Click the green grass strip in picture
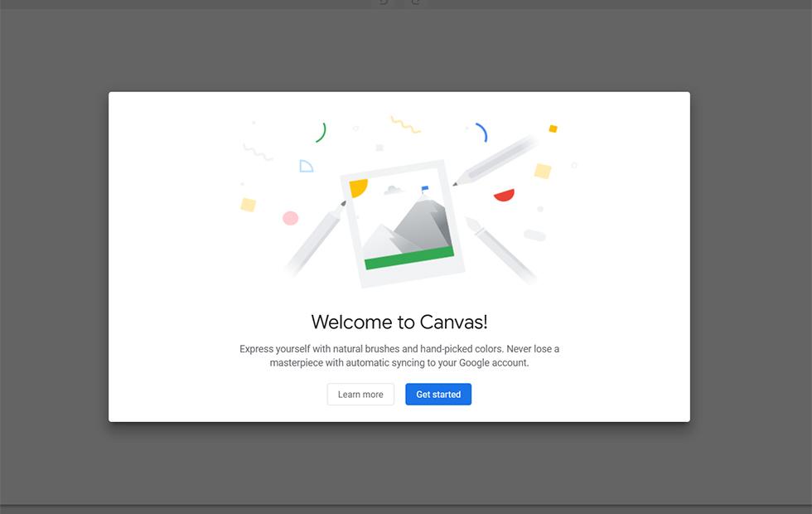The height and width of the screenshot is (514, 812). [409, 258]
